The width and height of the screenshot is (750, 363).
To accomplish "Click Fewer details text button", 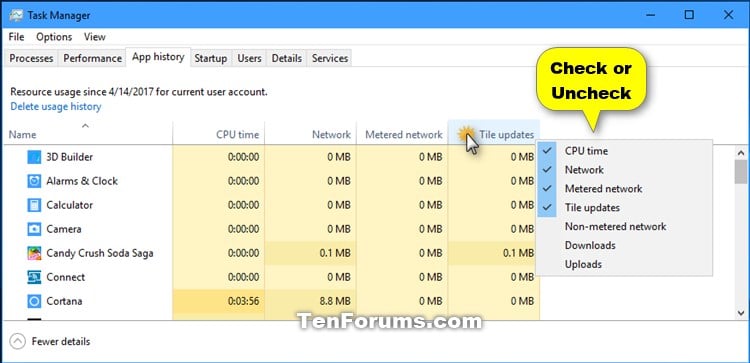I will (x=61, y=341).
